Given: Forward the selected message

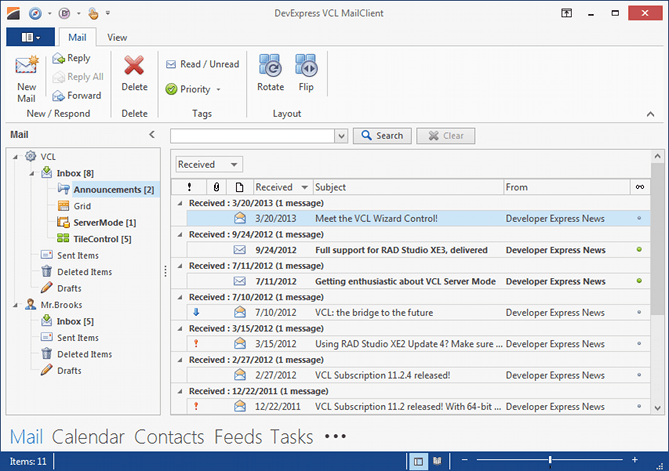Looking at the screenshot, I should 77,96.
